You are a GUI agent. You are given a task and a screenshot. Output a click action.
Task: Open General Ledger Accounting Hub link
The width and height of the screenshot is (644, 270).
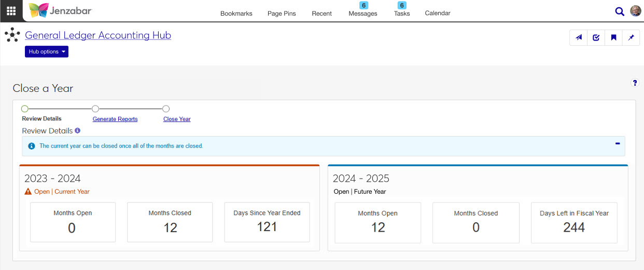click(98, 35)
